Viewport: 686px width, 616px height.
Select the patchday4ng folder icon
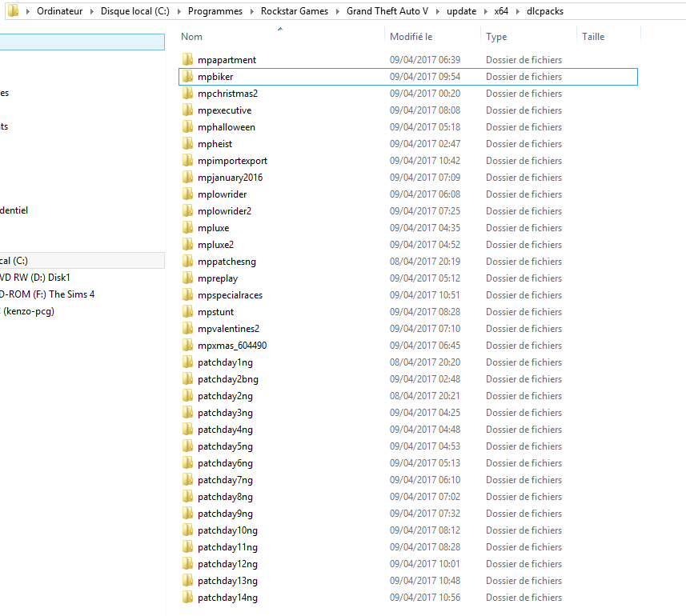coord(187,429)
